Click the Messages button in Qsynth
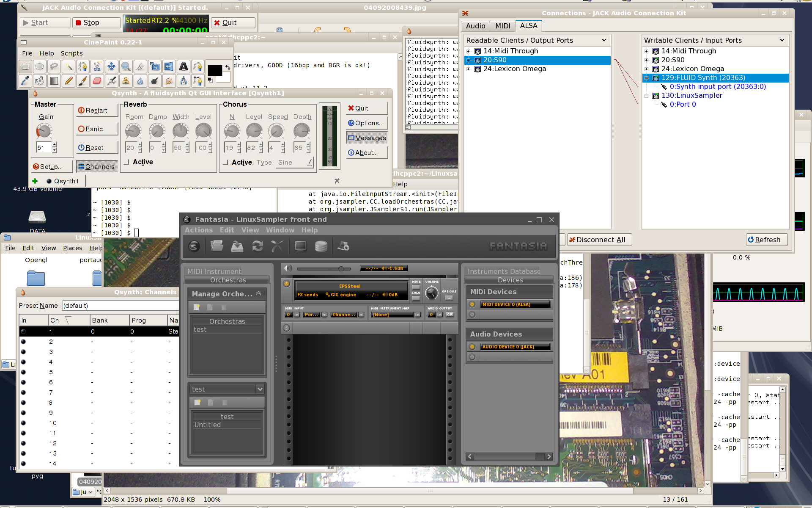This screenshot has height=508, width=812. pyautogui.click(x=367, y=138)
